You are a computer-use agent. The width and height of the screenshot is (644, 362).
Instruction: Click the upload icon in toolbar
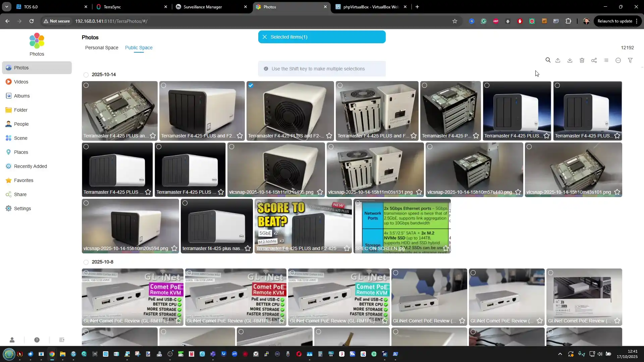[558, 60]
